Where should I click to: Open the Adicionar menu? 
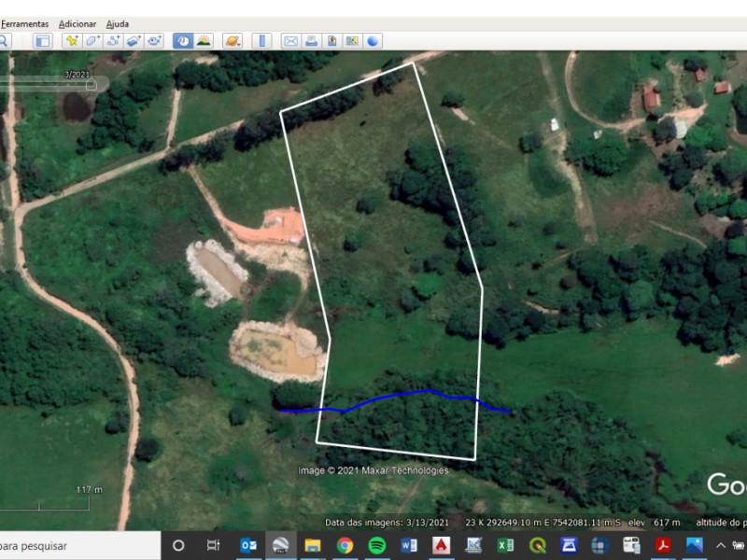(x=78, y=24)
